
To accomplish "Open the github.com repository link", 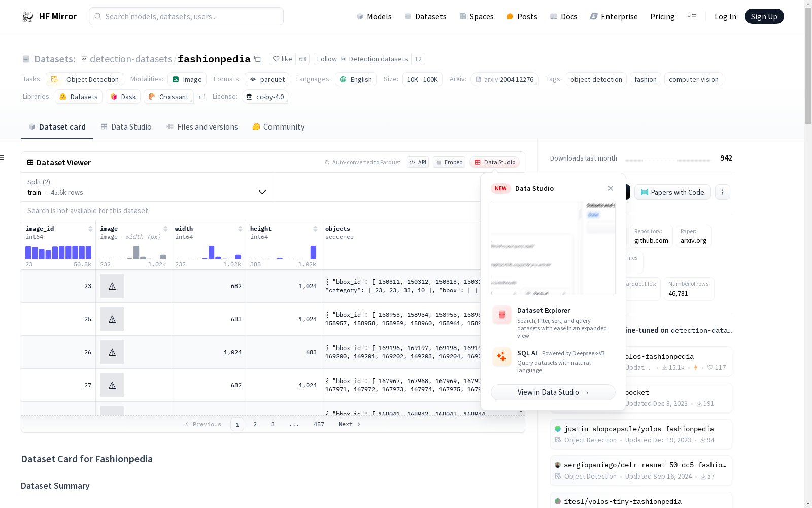I will pos(651,236).
